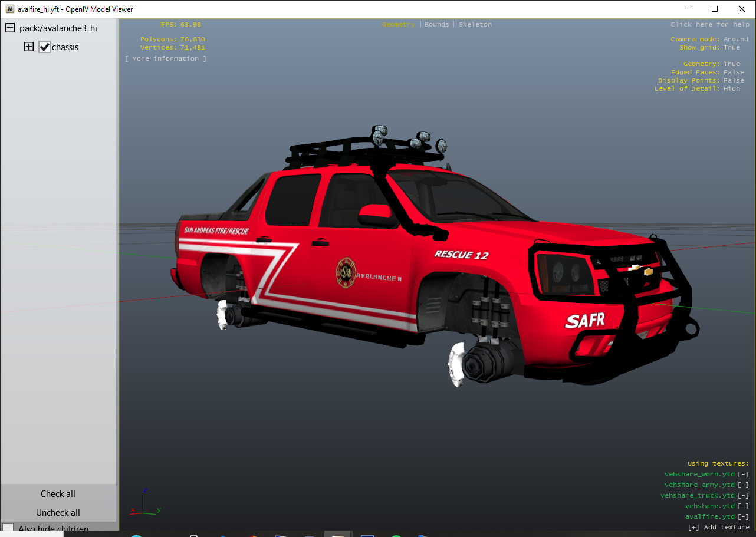Click [-] next to avalfire.ytd
This screenshot has width=756, height=537.
[743, 516]
